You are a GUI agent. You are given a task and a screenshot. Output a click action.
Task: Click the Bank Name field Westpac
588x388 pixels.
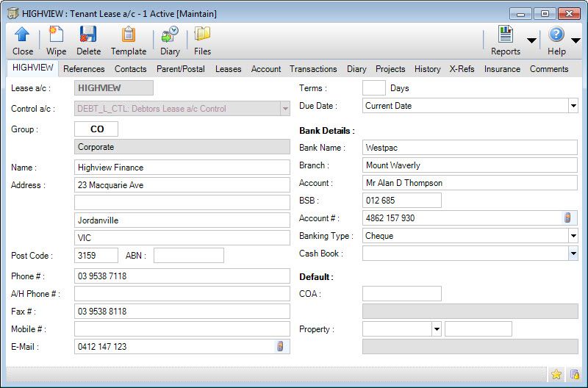(470, 147)
